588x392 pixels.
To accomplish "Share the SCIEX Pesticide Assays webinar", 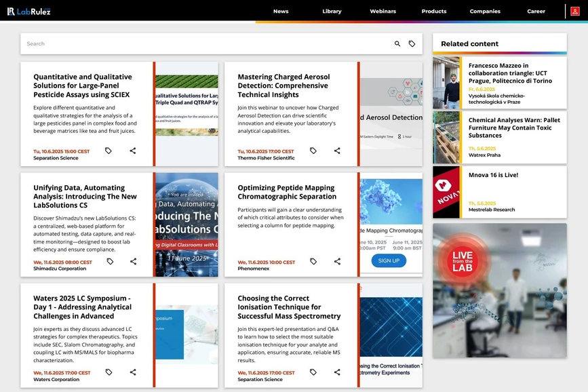I will click(x=133, y=151).
